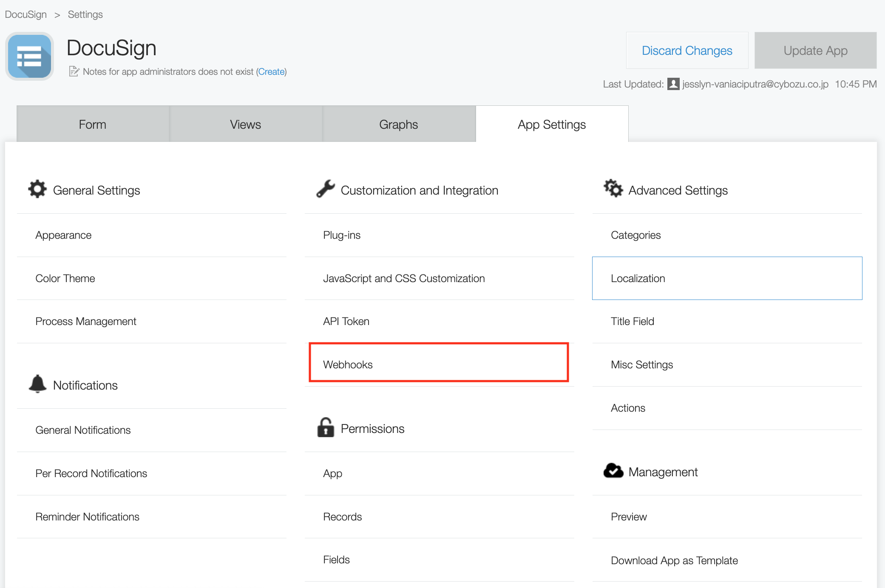
Task: Select the Graphs tab
Action: click(x=398, y=124)
